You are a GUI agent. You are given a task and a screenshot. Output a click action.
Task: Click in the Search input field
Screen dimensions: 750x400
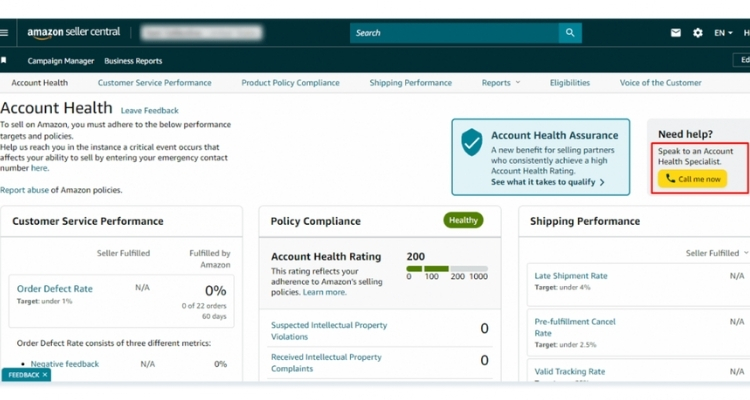[454, 33]
